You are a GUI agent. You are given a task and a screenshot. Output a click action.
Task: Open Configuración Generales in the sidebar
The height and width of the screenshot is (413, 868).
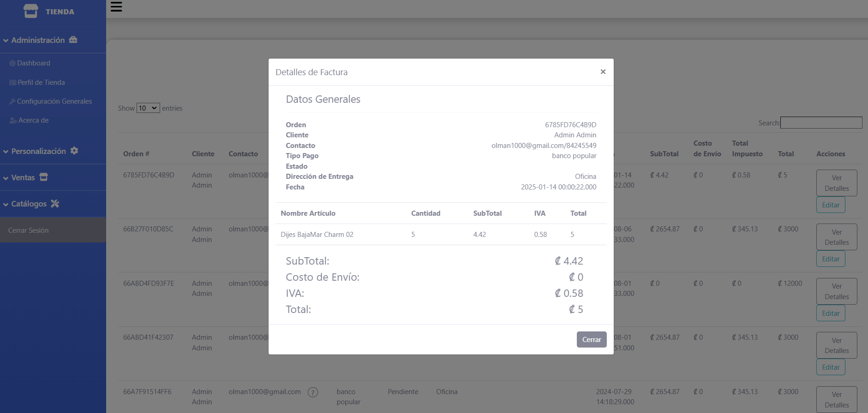[54, 101]
